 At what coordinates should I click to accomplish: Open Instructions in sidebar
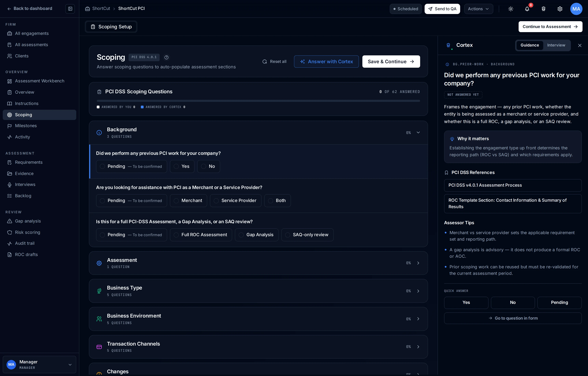[39, 104]
